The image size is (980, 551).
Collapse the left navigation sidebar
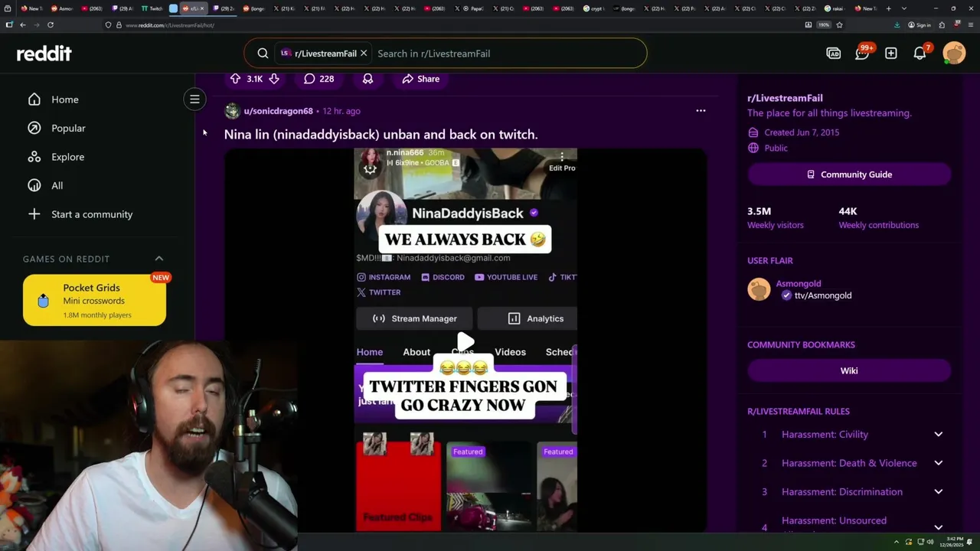click(x=194, y=99)
